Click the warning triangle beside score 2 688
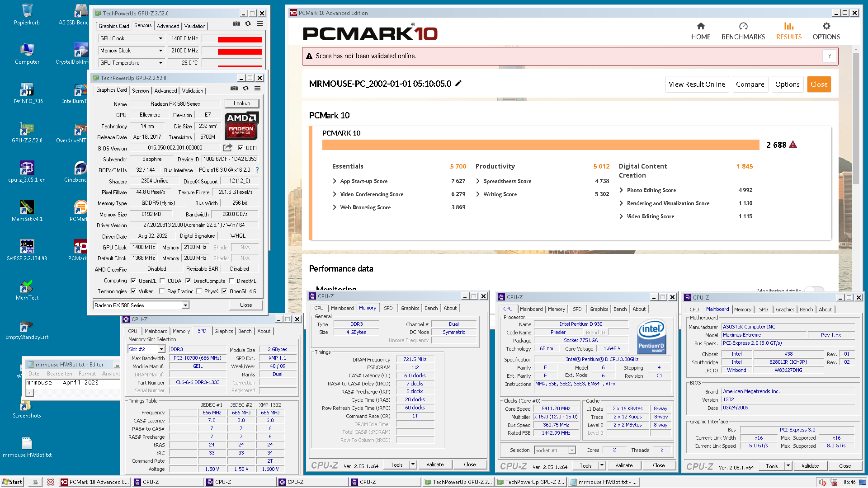 pos(793,145)
